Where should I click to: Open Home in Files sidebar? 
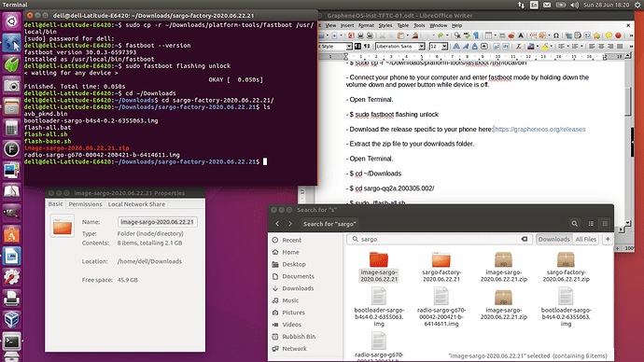(290, 252)
